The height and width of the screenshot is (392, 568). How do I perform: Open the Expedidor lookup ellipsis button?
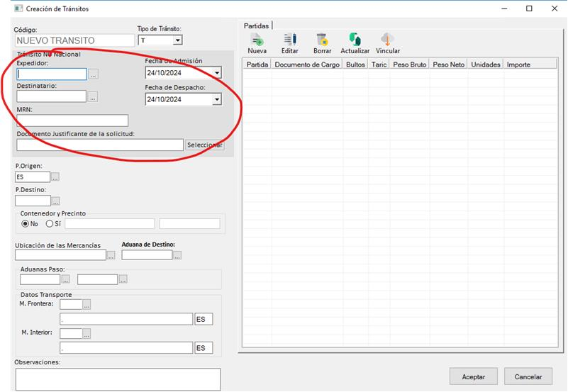pos(94,74)
